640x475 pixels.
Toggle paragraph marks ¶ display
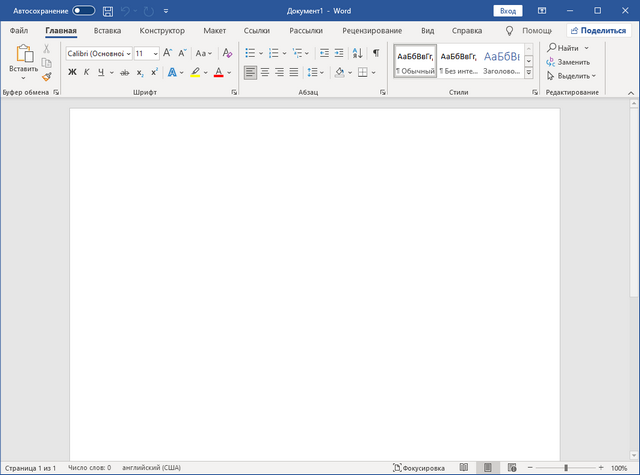click(x=376, y=53)
